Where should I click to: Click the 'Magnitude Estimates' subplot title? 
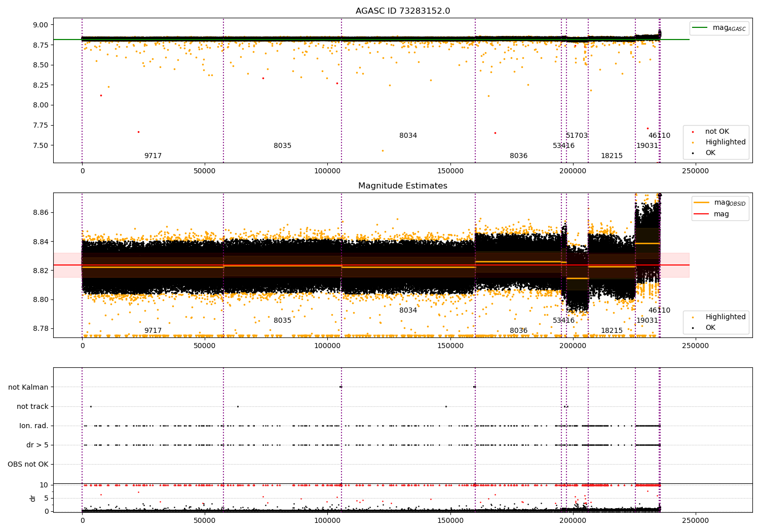403,186
